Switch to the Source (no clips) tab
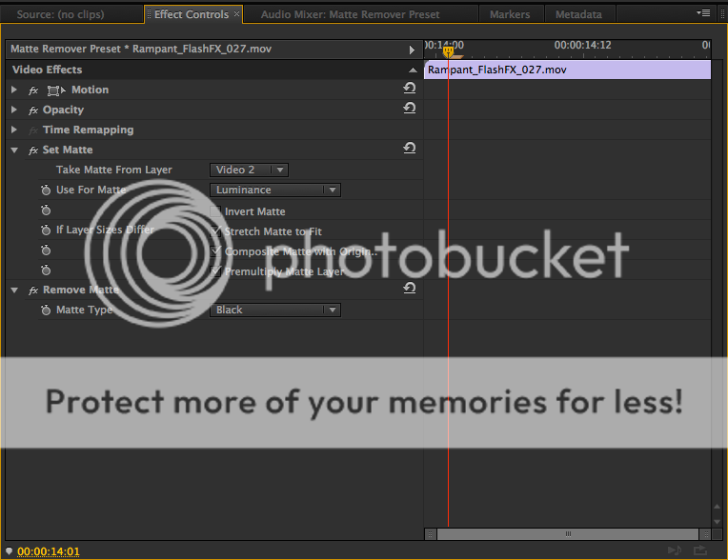 pyautogui.click(x=60, y=14)
